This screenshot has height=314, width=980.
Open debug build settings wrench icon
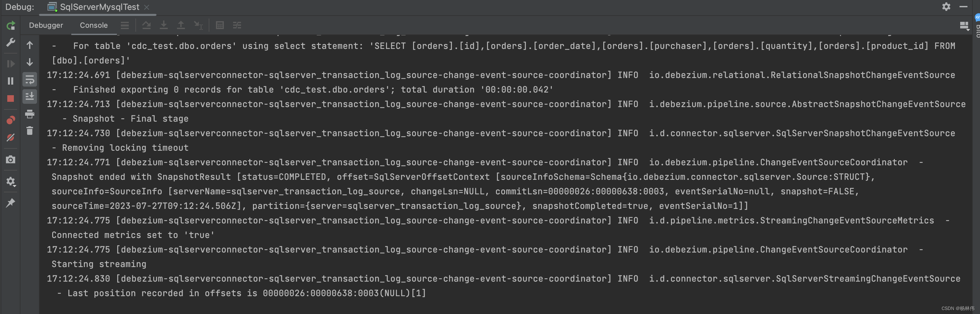tap(11, 42)
